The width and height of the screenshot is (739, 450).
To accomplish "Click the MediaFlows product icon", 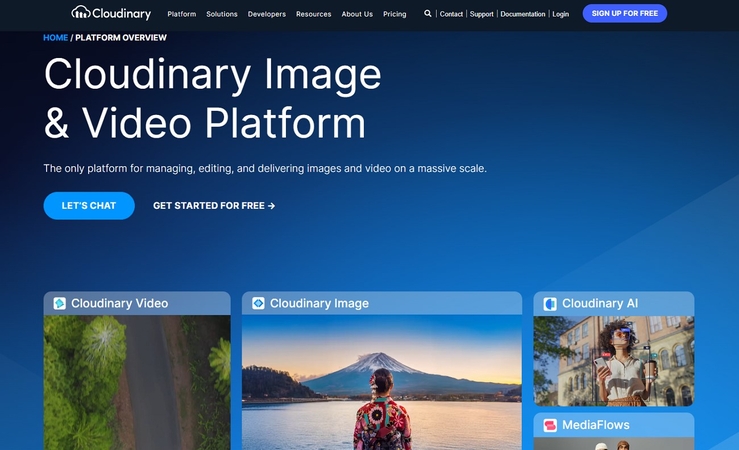I will coord(550,425).
